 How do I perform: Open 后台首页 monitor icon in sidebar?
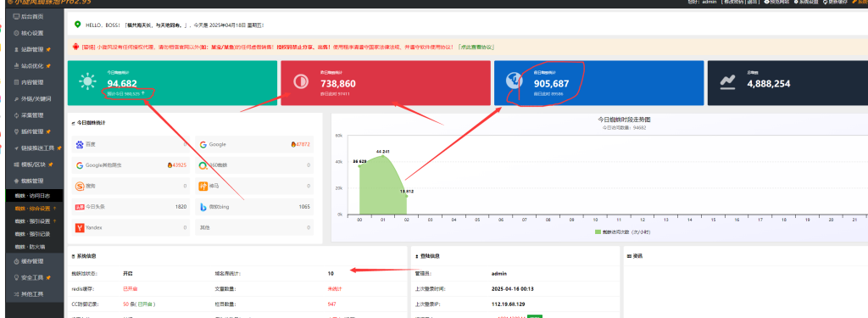click(16, 17)
